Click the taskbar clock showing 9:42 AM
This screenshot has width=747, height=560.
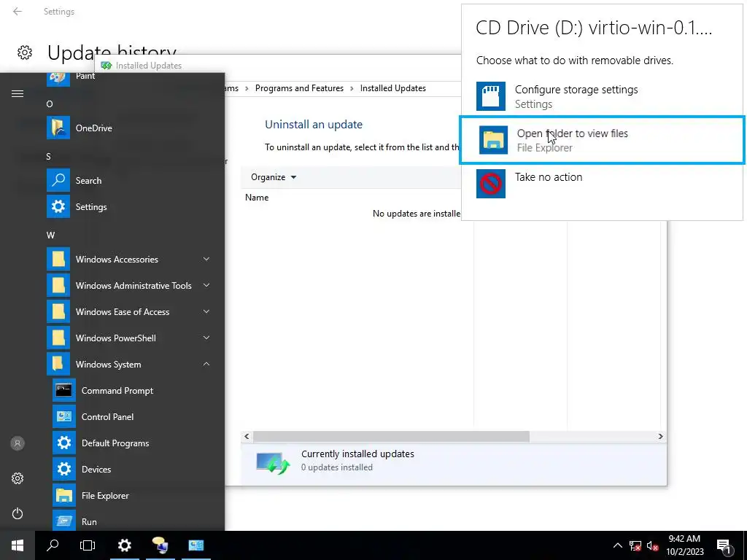684,545
